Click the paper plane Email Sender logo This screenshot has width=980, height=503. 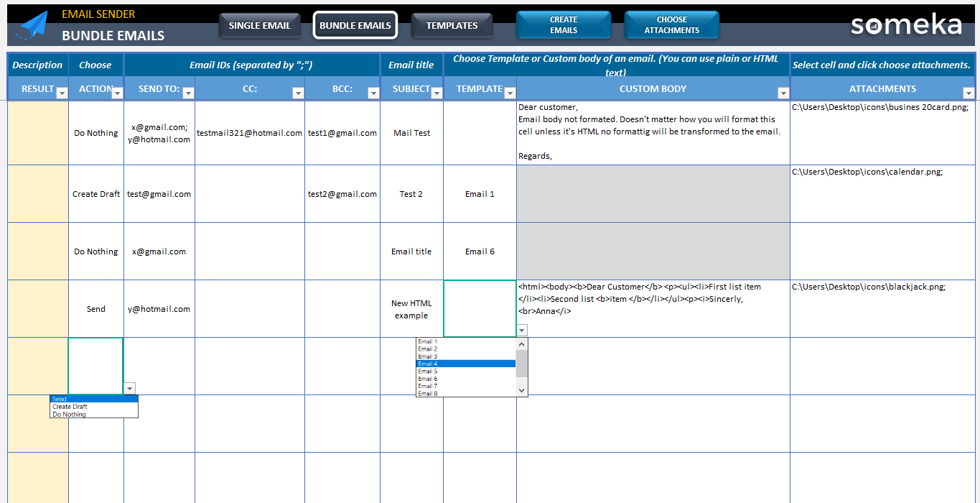[x=33, y=25]
